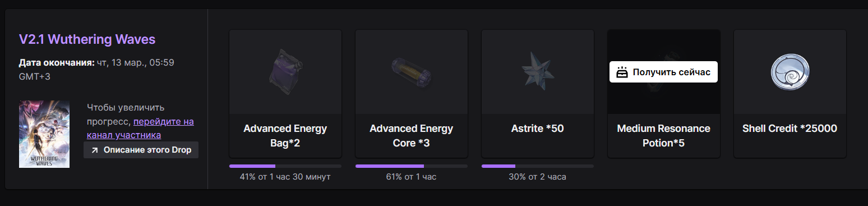Image resolution: width=868 pixels, height=206 pixels.
Task: Click the Advanced Energy Bag progress bar
Action: (285, 166)
